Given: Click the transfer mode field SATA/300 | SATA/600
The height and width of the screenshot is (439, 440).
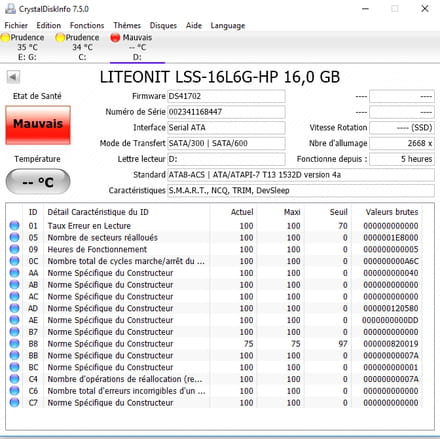Looking at the screenshot, I should coord(226,143).
